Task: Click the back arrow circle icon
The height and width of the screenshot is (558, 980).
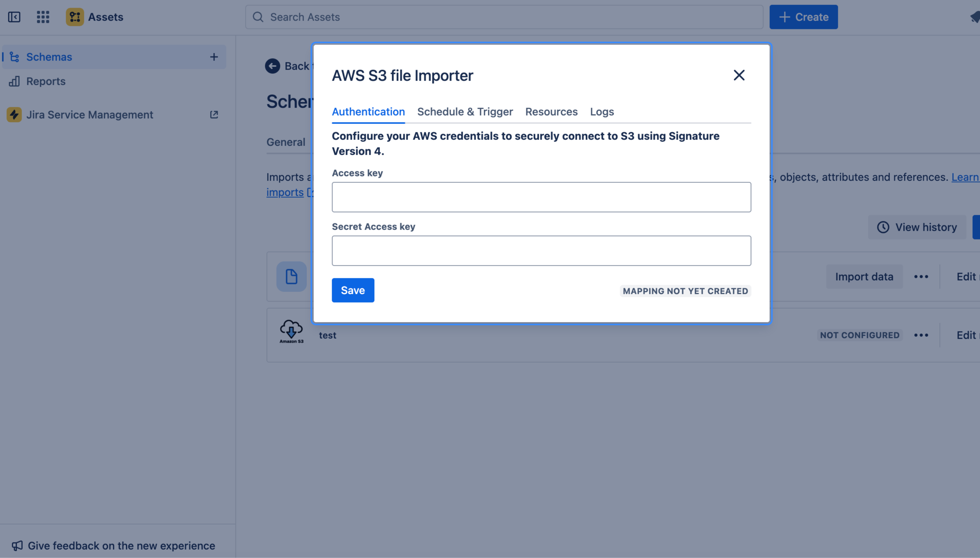Action: 272,66
